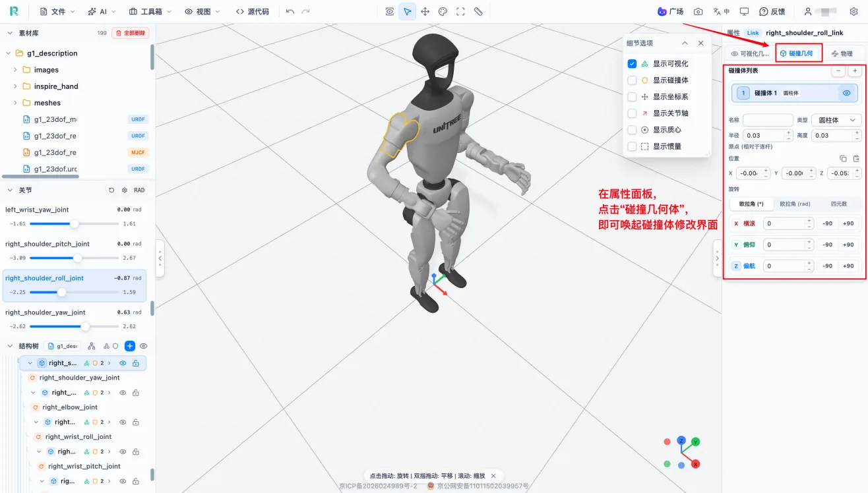Switch to the 可视化几... tab
868x493 pixels.
click(750, 53)
